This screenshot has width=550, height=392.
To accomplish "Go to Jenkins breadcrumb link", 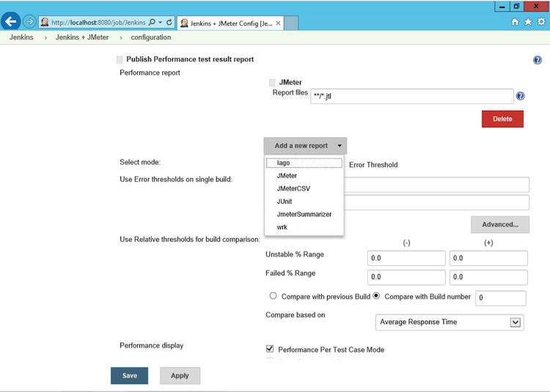I will pyautogui.click(x=21, y=37).
